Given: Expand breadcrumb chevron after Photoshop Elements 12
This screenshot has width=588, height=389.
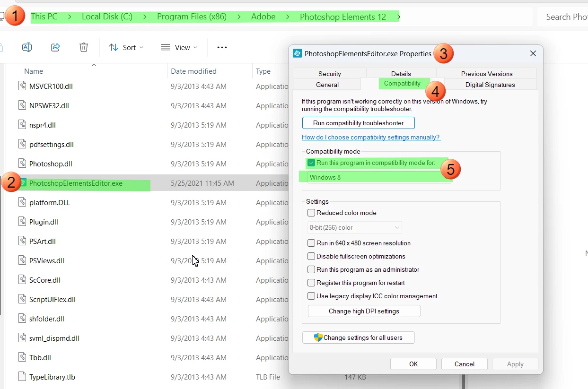Looking at the screenshot, I should [399, 17].
